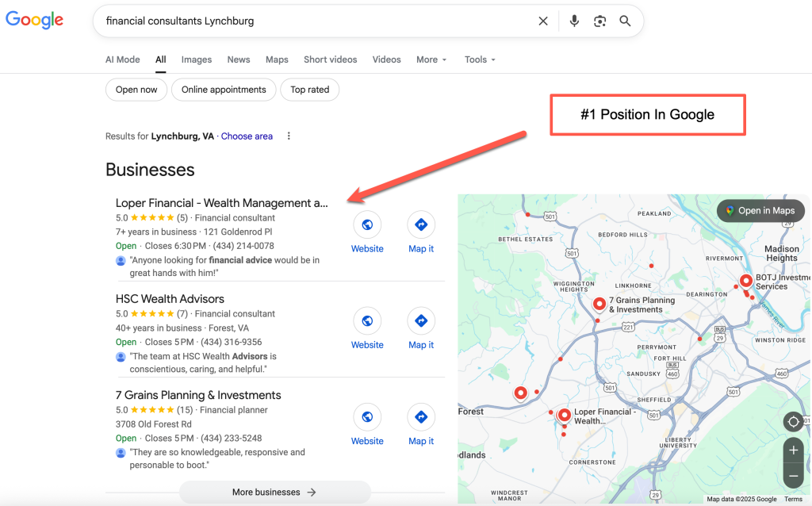Screen dimensions: 812x506
Task: Switch to Videos tab
Action: pos(386,59)
